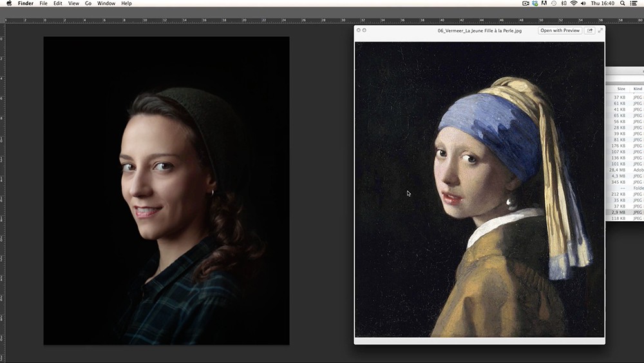Image resolution: width=644 pixels, height=363 pixels.
Task: Open the Adobe menu bar icon
Action: point(544,3)
